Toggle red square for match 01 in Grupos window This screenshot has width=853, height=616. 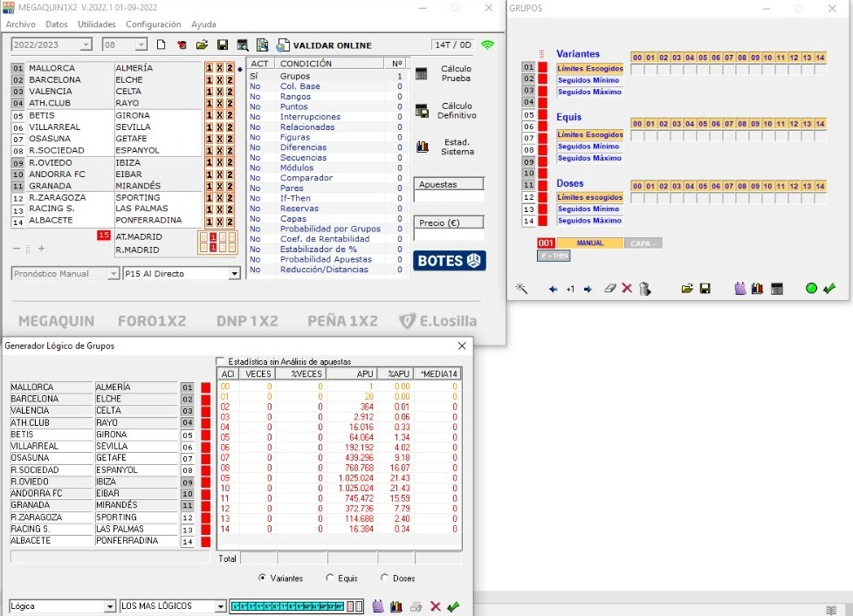pos(542,67)
